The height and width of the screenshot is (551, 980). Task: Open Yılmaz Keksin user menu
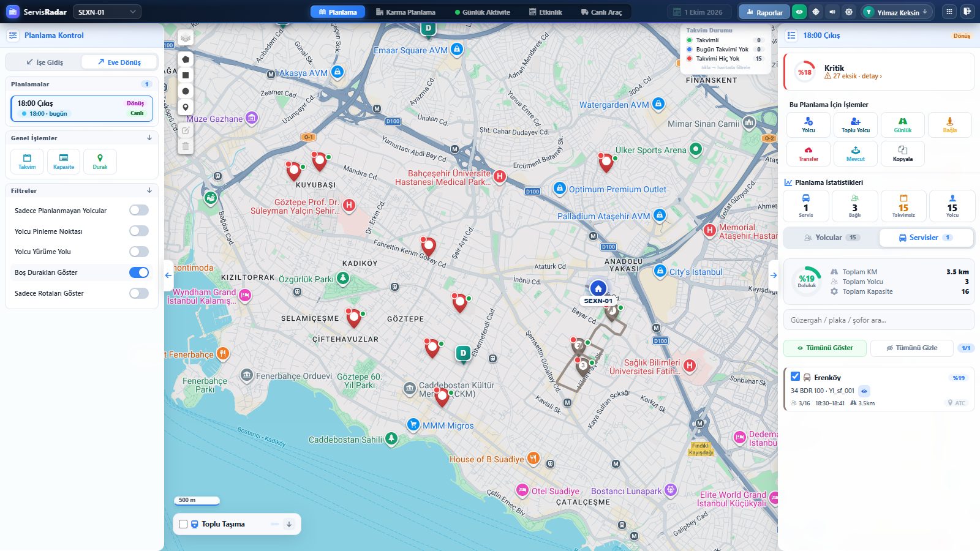(897, 12)
